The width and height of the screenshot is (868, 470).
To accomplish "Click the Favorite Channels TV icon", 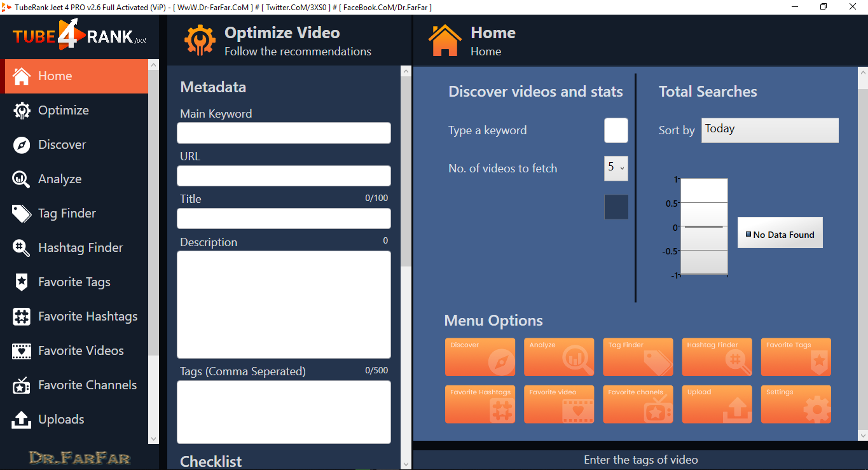I will tap(22, 385).
